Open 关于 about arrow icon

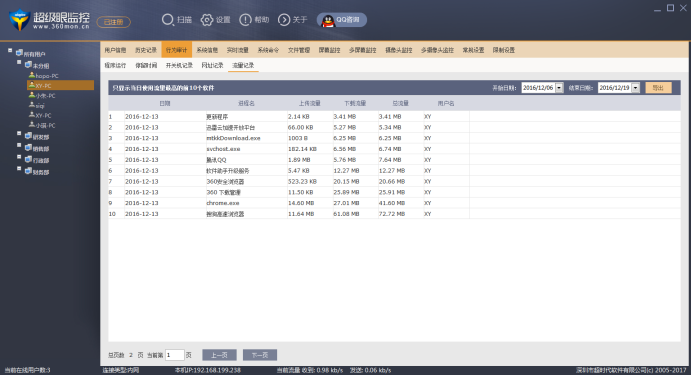point(284,20)
